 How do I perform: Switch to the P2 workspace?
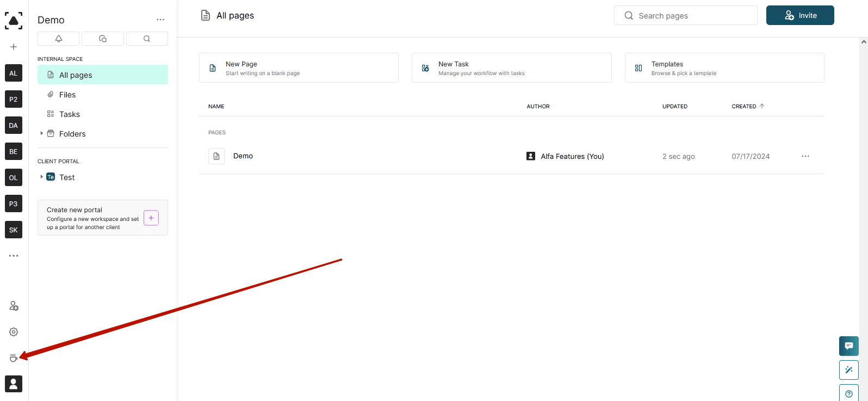click(x=14, y=99)
